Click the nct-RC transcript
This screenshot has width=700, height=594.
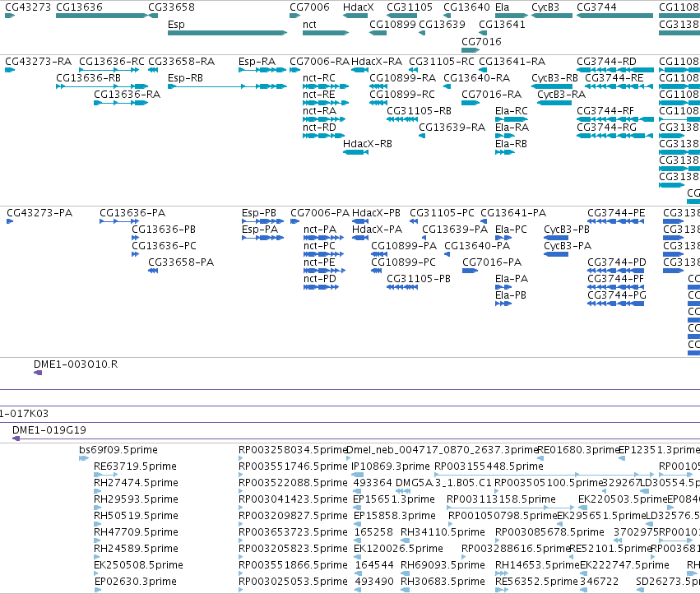(x=326, y=86)
